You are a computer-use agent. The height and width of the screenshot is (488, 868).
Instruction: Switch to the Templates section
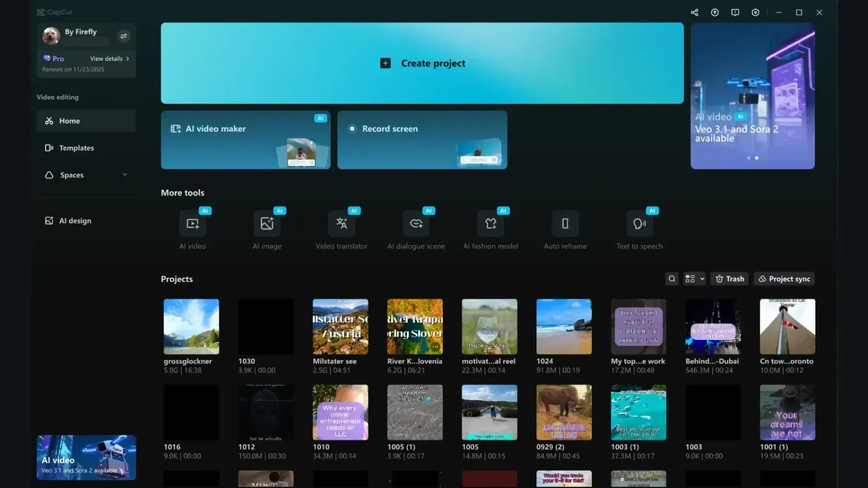[76, 147]
